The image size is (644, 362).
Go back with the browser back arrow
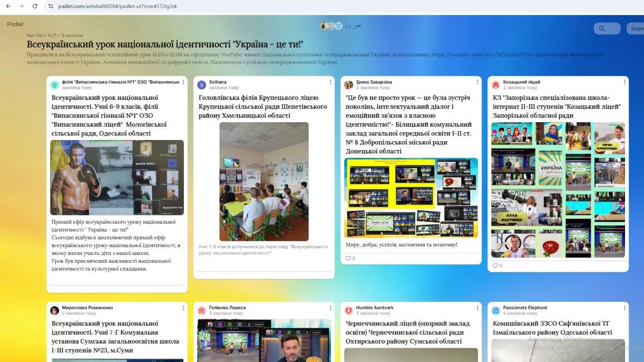pyautogui.click(x=8, y=6)
